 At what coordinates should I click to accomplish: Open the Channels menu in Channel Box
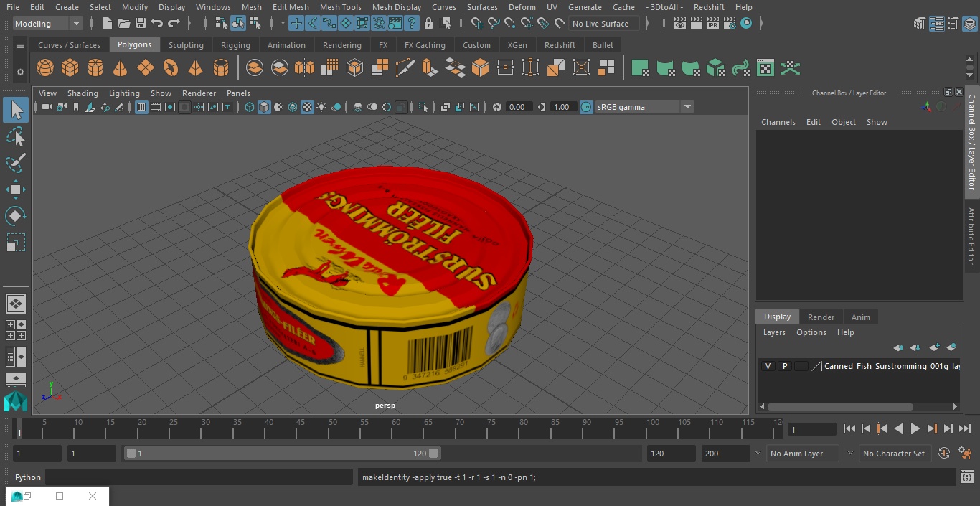(778, 122)
